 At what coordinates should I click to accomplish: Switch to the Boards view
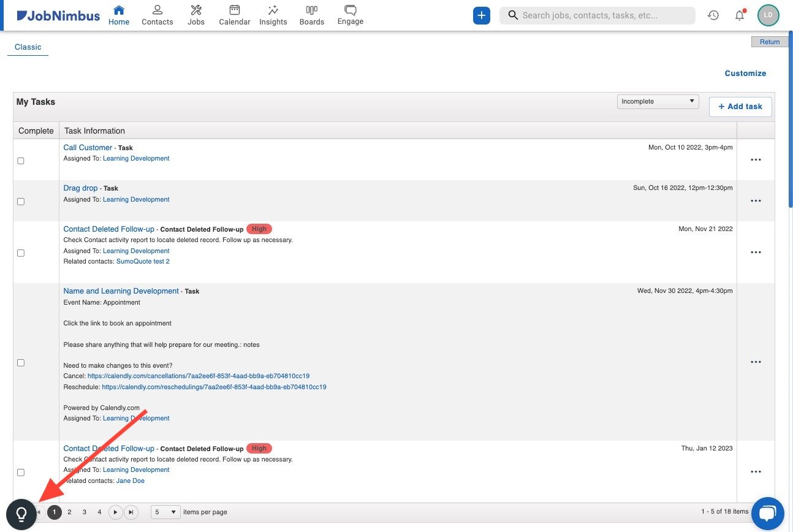311,15
